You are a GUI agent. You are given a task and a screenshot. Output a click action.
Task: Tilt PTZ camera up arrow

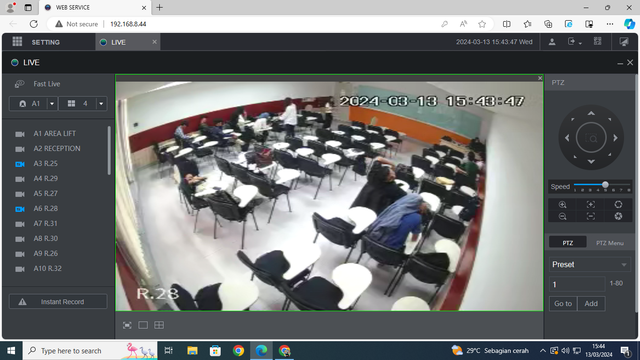click(x=591, y=113)
